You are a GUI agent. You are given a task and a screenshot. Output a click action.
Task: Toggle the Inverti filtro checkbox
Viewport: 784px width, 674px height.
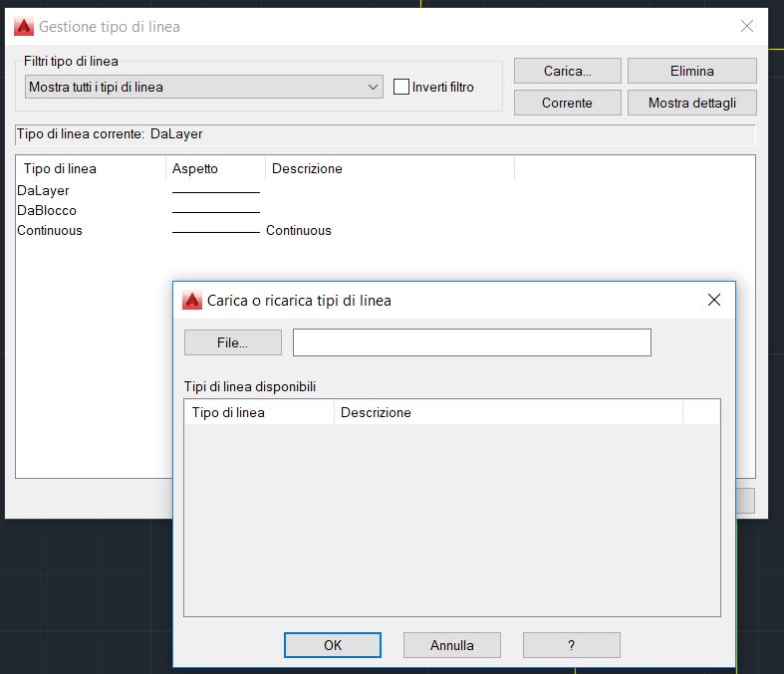click(x=401, y=87)
